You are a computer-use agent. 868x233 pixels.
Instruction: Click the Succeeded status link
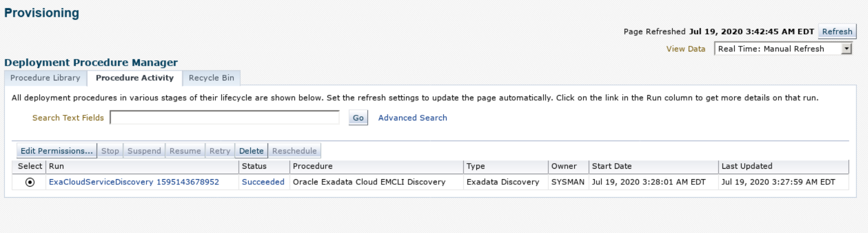click(263, 182)
